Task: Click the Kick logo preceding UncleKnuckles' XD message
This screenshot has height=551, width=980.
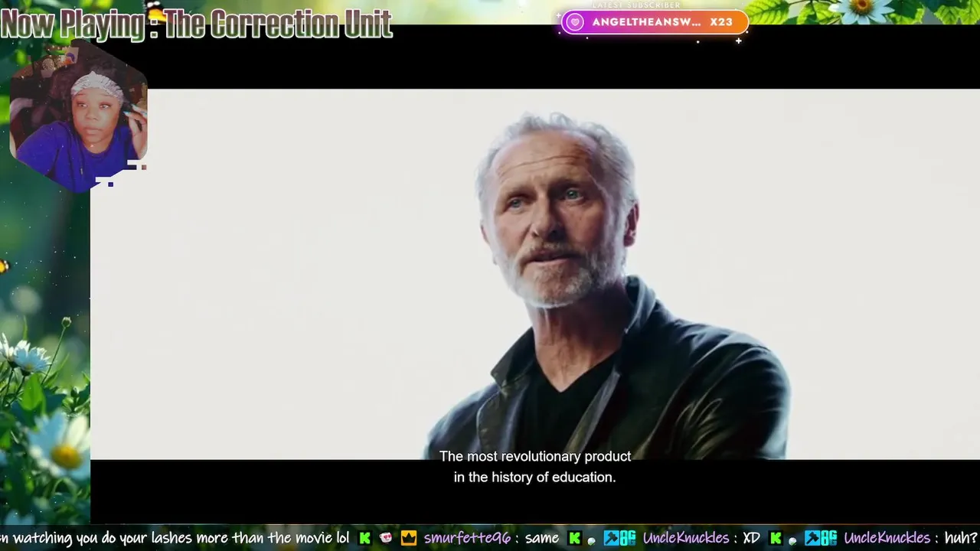Action: (x=575, y=538)
